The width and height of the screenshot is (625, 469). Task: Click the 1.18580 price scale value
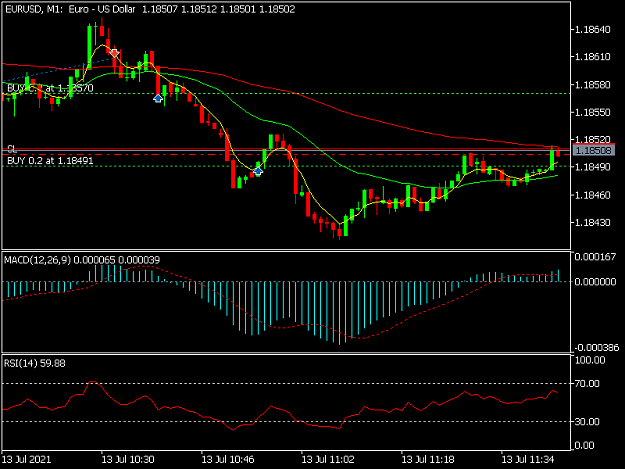(593, 85)
